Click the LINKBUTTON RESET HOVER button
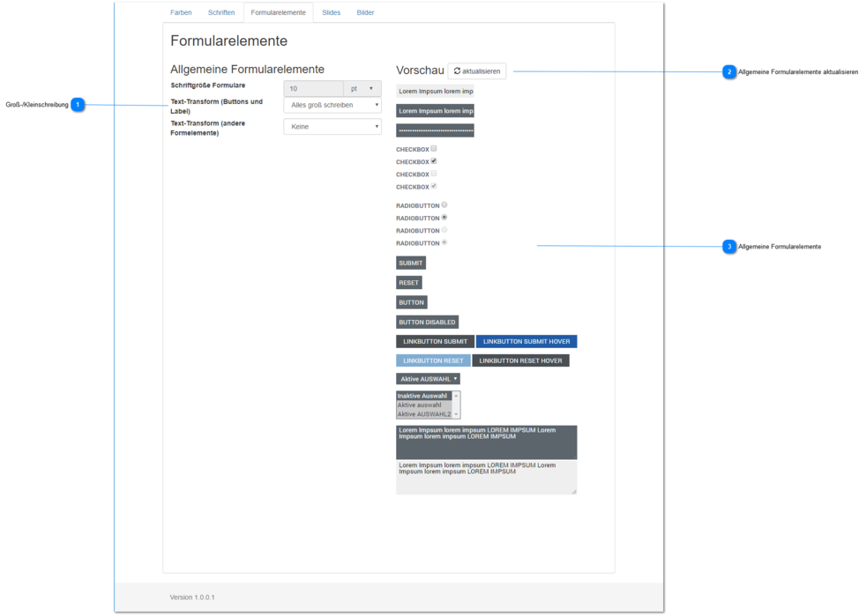 (x=520, y=361)
